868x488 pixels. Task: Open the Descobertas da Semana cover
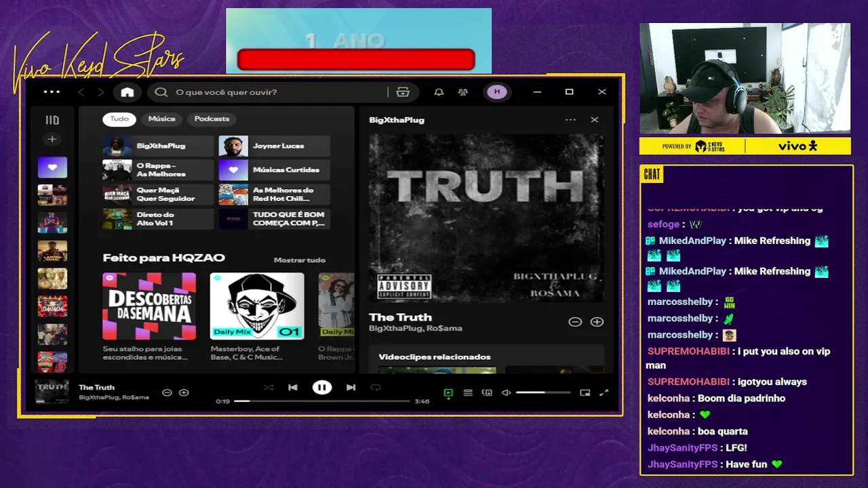point(149,306)
